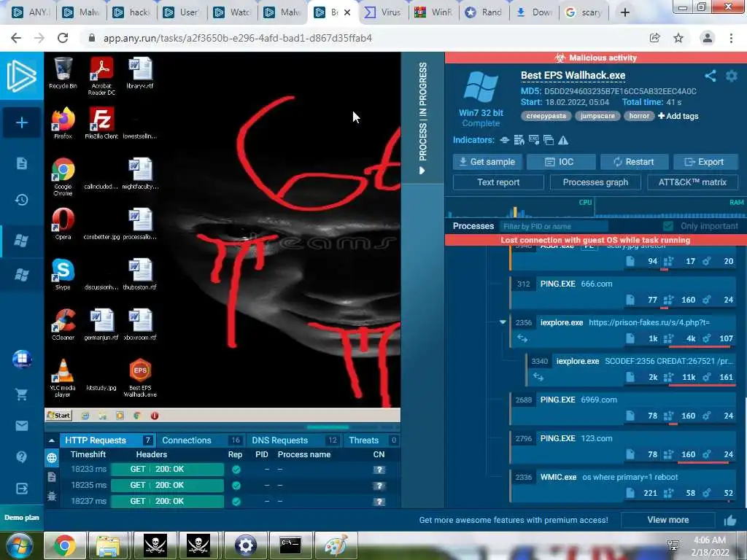747x560 pixels.
Task: Bookmark this page with star icon
Action: point(678,38)
